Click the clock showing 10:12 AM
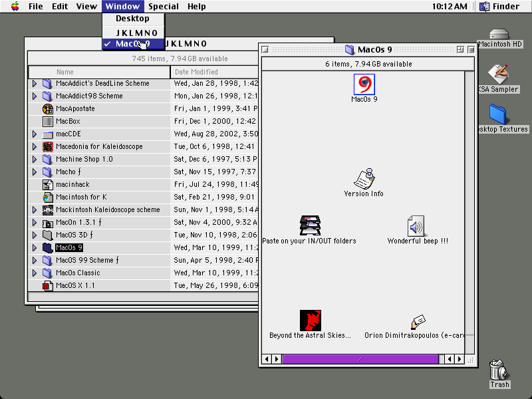Image resolution: width=532 pixels, height=399 pixels. tap(450, 7)
